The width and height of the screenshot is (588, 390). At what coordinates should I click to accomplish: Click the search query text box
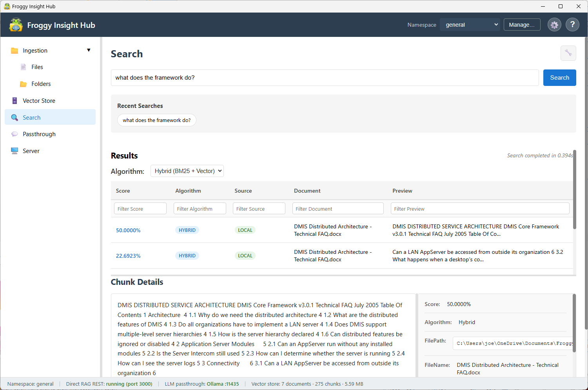(325, 78)
